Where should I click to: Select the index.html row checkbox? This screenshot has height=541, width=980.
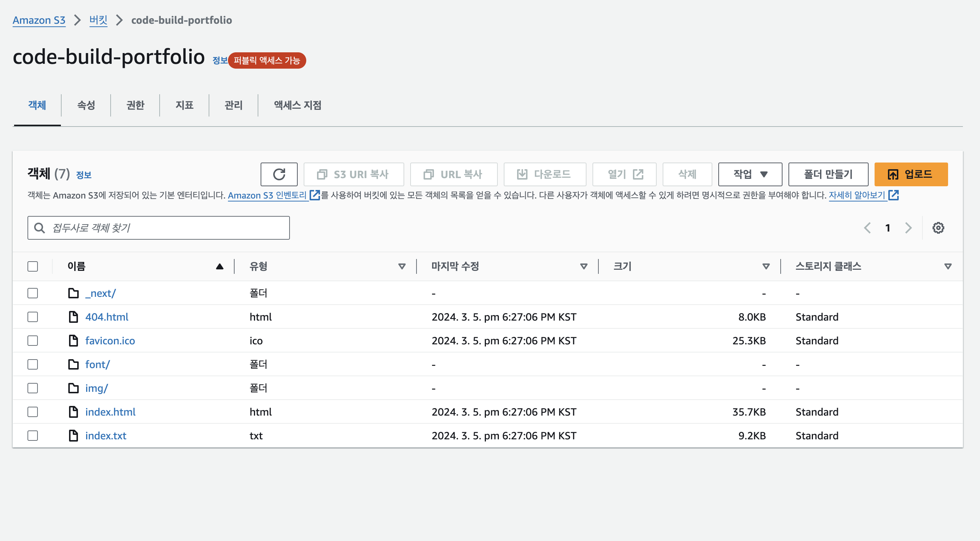[x=33, y=412]
